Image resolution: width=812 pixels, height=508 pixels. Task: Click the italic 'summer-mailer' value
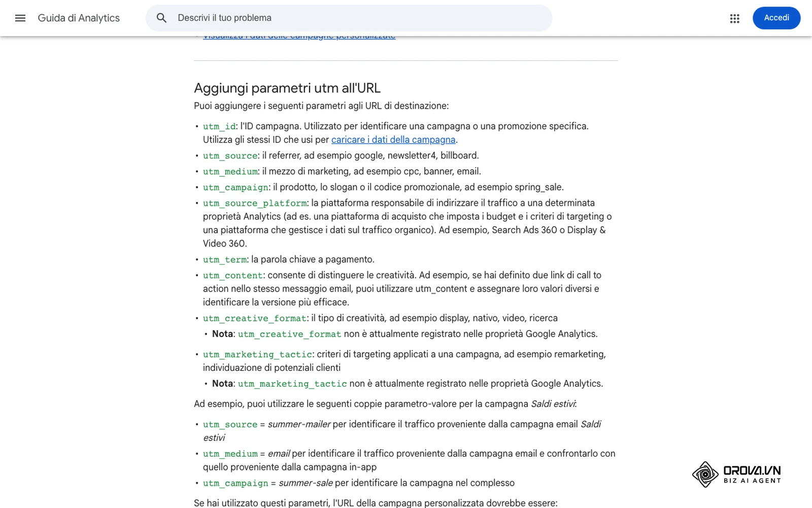click(x=299, y=424)
